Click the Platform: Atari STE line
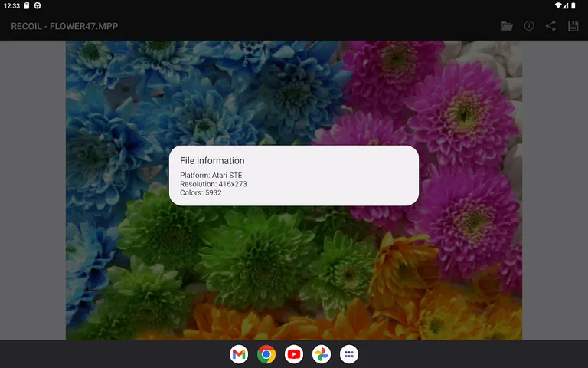Image resolution: width=588 pixels, height=368 pixels. (211, 176)
